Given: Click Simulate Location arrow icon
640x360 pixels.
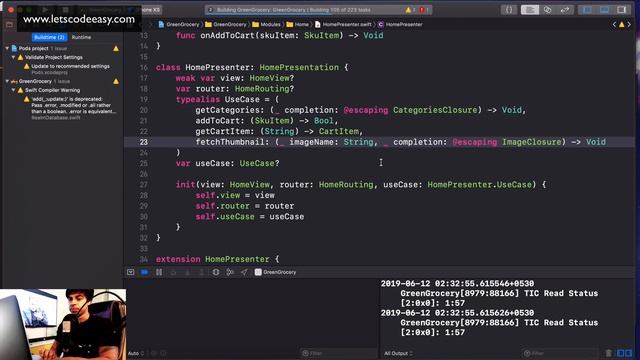Looking at the screenshot, I should tap(244, 272).
